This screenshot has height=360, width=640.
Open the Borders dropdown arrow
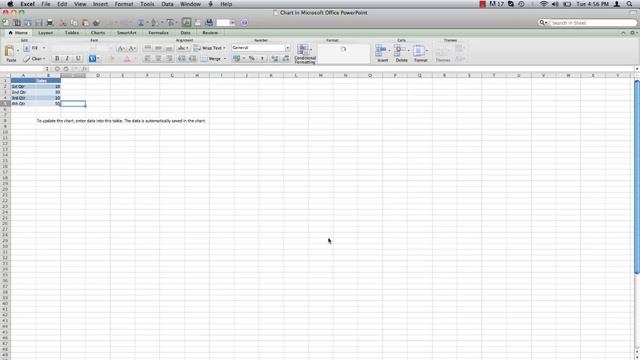coord(98,59)
